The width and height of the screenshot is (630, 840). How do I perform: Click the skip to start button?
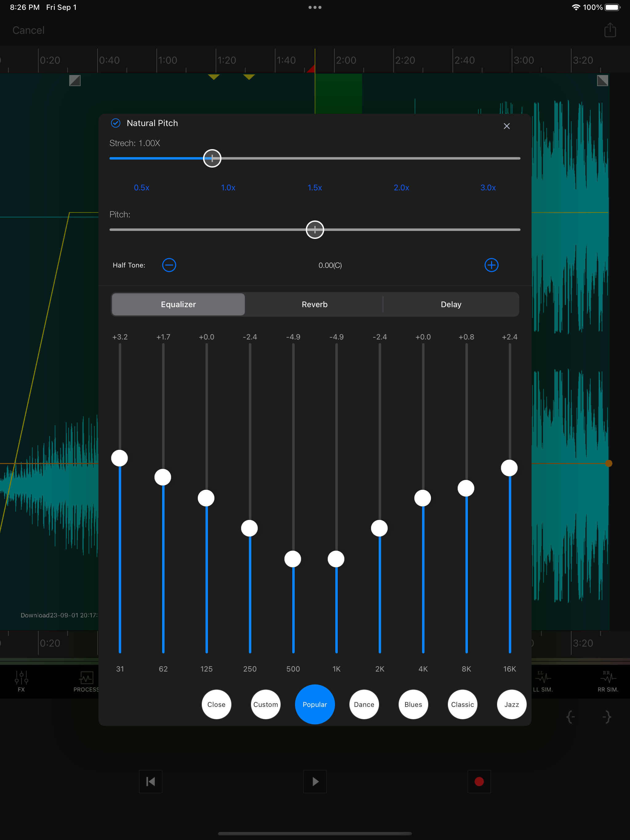pyautogui.click(x=150, y=782)
